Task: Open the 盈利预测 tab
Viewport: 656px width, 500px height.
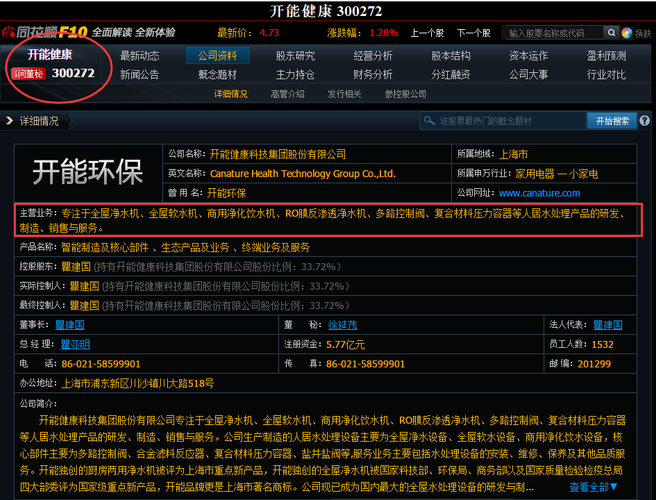Action: pos(606,56)
